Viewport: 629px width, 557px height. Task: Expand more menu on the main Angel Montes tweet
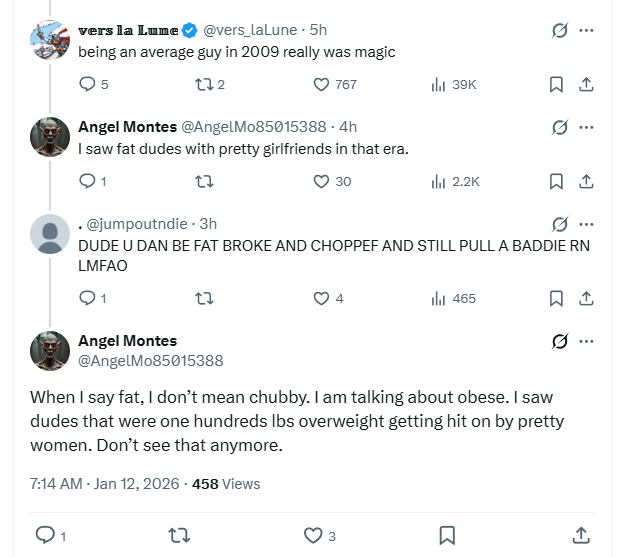pyautogui.click(x=587, y=341)
